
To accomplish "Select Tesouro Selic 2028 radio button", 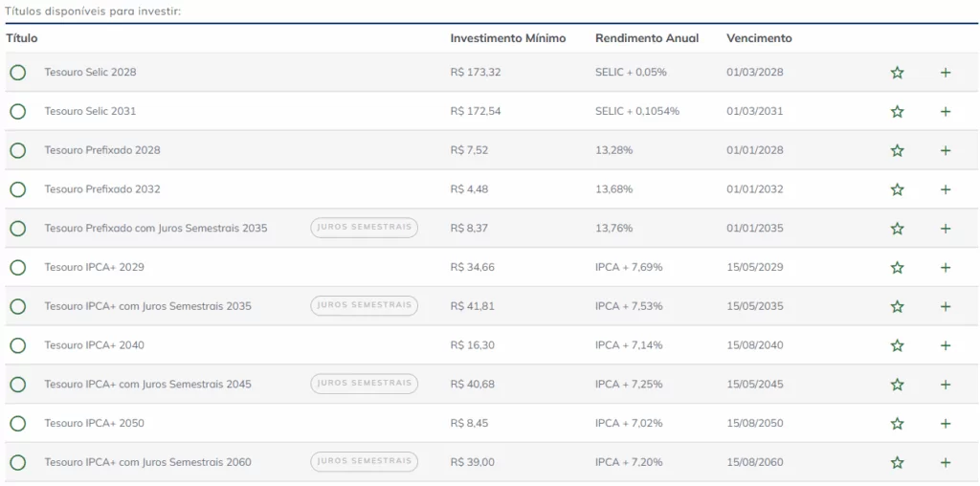I will pyautogui.click(x=18, y=73).
